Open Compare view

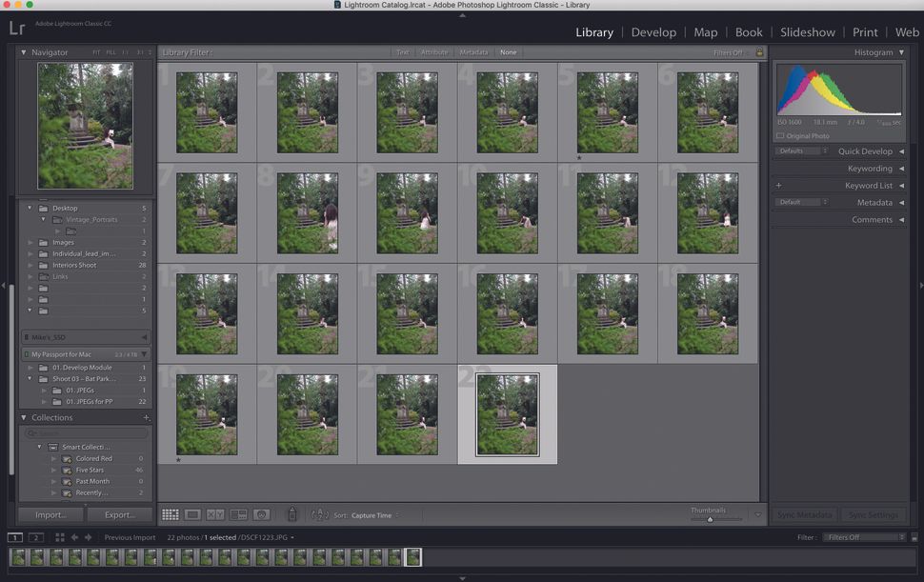pyautogui.click(x=216, y=514)
